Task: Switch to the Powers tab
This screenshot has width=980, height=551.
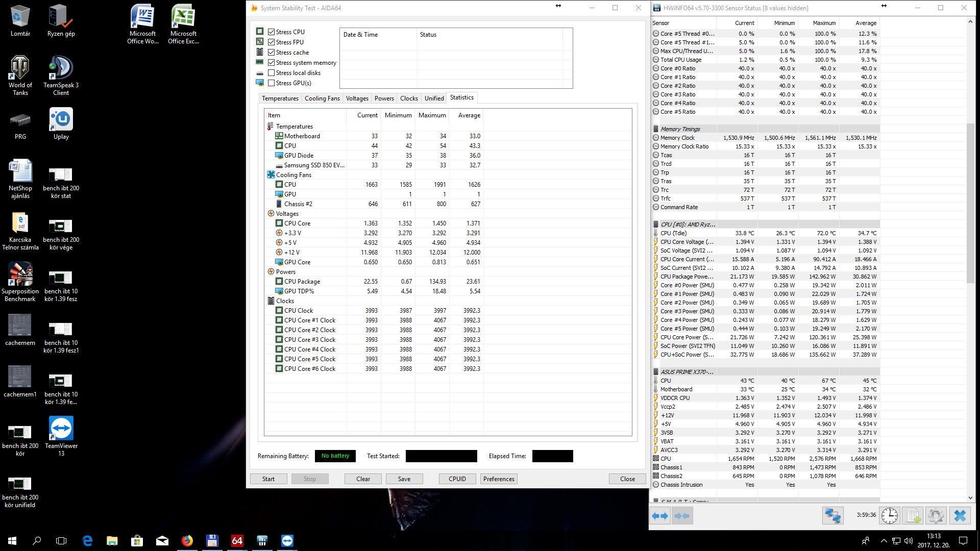Action: pos(384,98)
